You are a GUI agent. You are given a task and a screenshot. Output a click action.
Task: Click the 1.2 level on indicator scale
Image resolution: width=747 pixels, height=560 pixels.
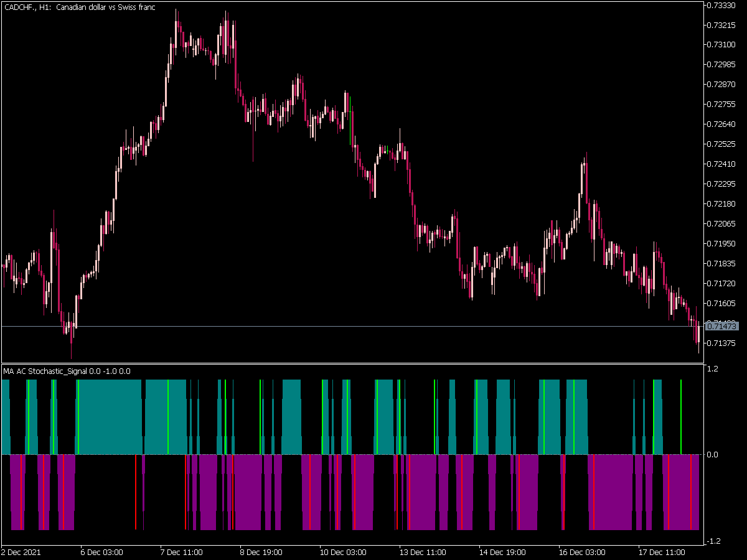point(713,368)
